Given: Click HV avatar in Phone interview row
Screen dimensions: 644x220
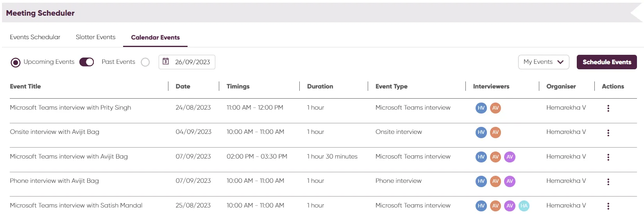Looking at the screenshot, I should [x=481, y=181].
